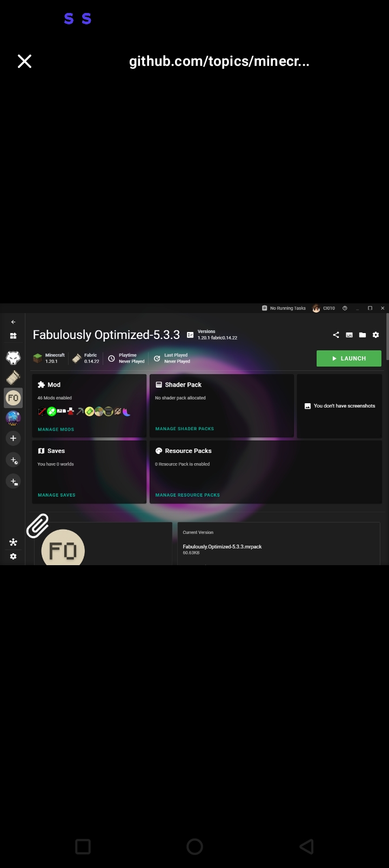Click the Mod card heading
389x868 pixels.
click(x=49, y=385)
